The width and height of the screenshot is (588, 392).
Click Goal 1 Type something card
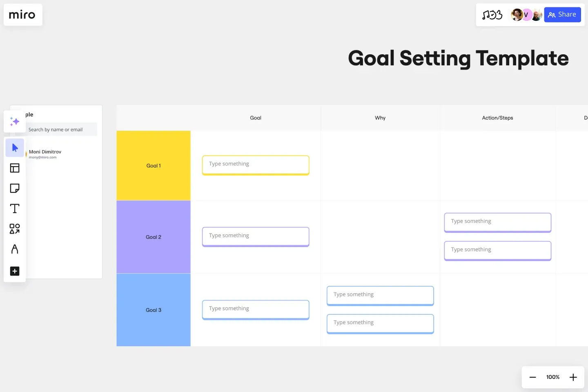click(256, 165)
